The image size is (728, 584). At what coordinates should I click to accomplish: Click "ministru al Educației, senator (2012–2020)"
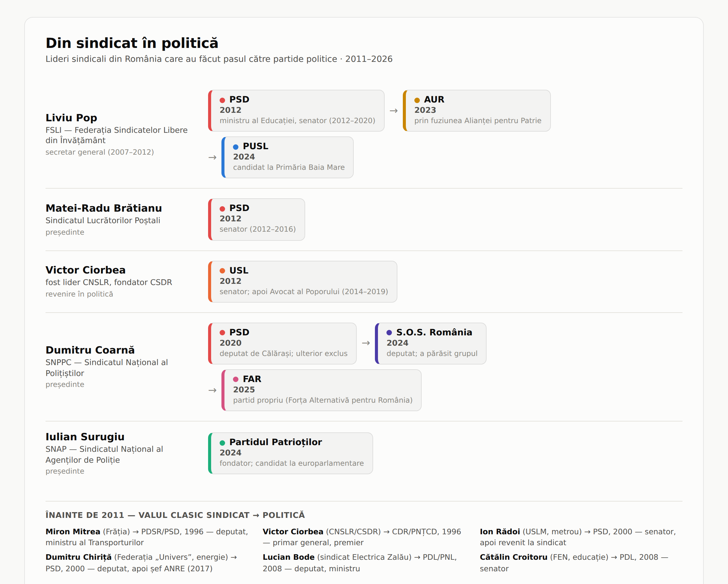(x=298, y=121)
